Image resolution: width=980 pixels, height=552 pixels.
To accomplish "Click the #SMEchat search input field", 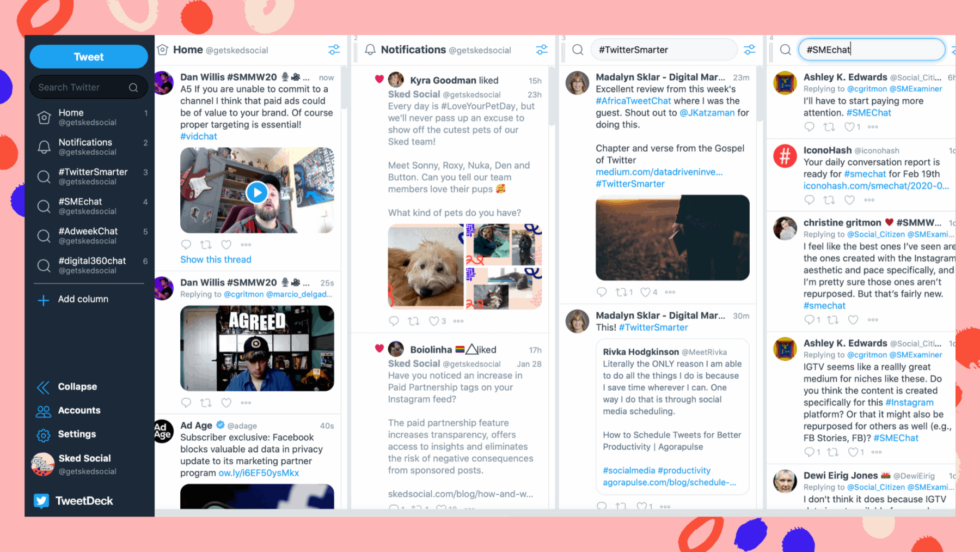I will coord(871,49).
